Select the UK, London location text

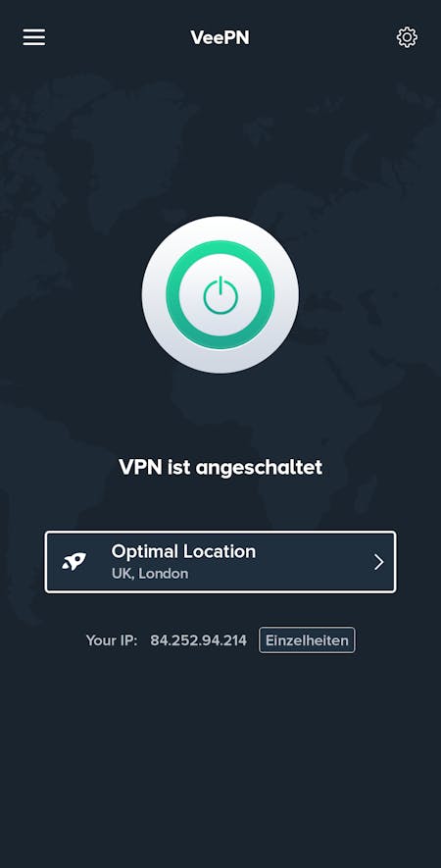150,574
